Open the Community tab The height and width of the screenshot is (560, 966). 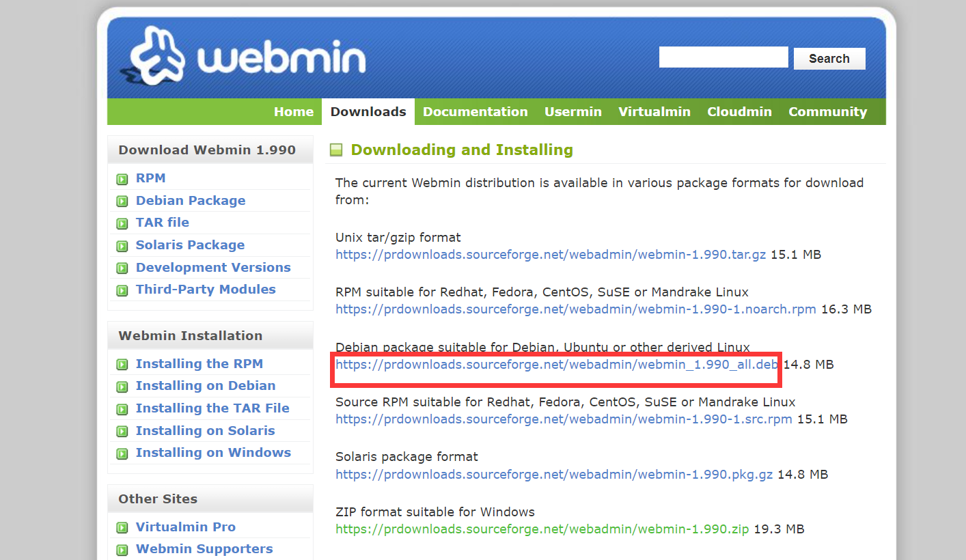[x=827, y=111]
